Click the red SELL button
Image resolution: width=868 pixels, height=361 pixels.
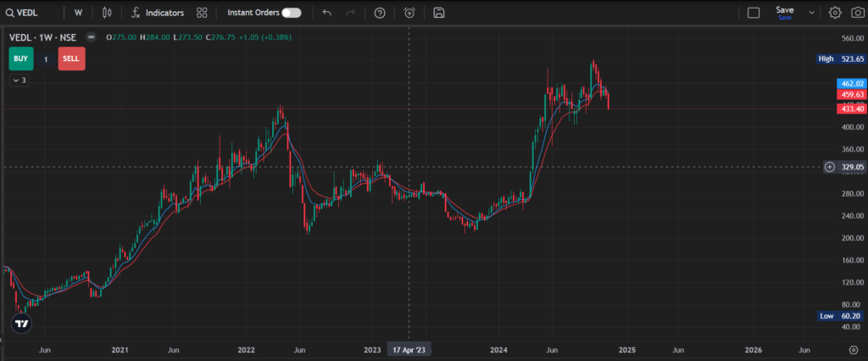(x=71, y=58)
